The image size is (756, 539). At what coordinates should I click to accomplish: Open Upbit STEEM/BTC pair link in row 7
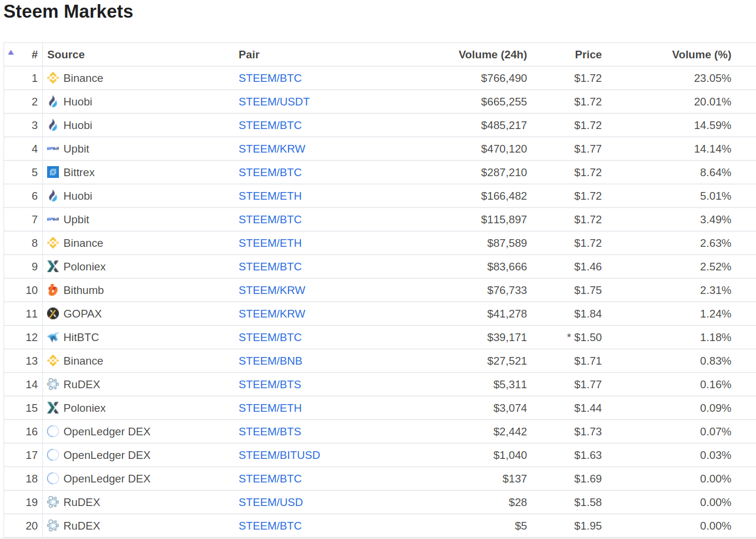[x=270, y=220]
